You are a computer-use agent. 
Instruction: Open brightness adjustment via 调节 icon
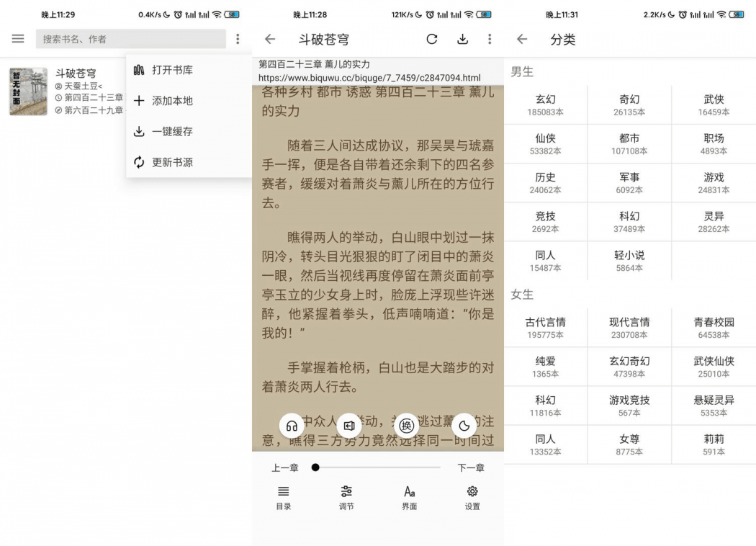[x=346, y=497]
